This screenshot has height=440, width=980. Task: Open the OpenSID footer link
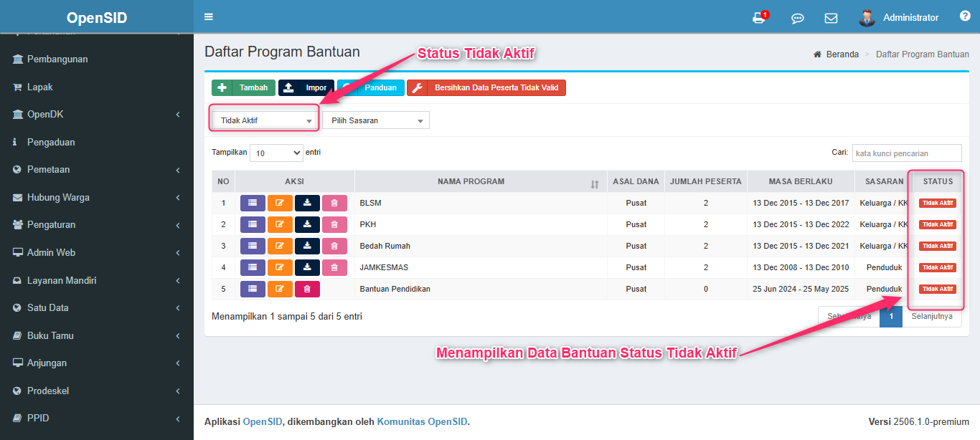262,421
